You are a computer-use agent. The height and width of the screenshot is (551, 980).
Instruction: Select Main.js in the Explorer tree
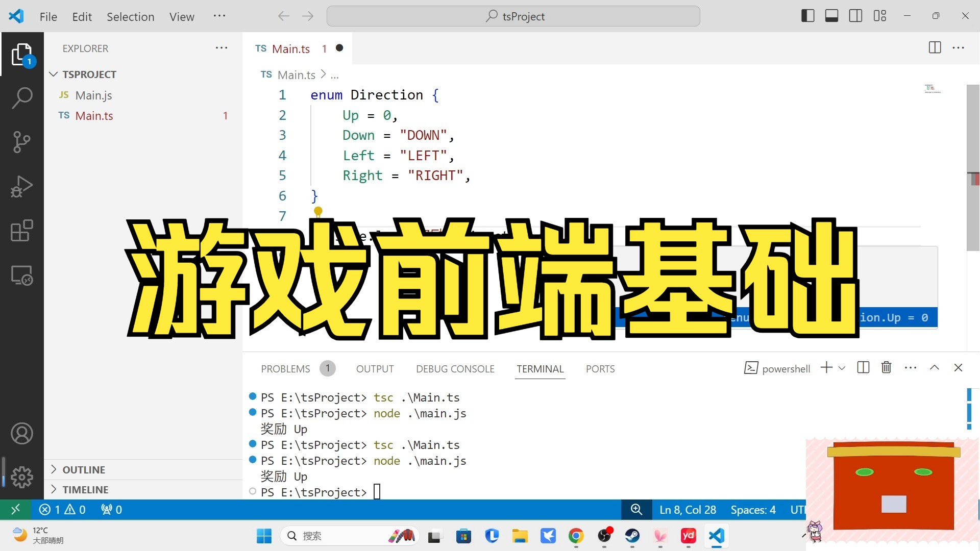(94, 95)
